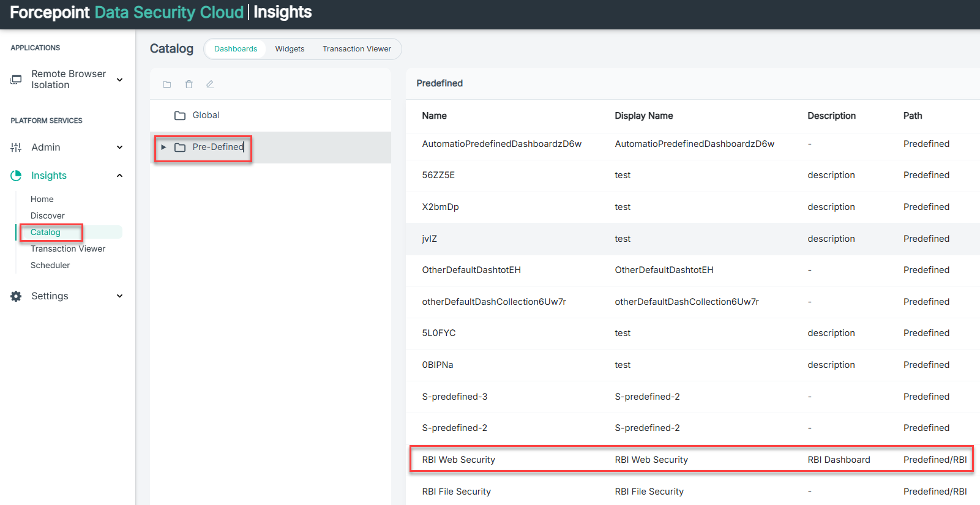Click the Insights pie chart icon
980x505 pixels.
tap(16, 176)
